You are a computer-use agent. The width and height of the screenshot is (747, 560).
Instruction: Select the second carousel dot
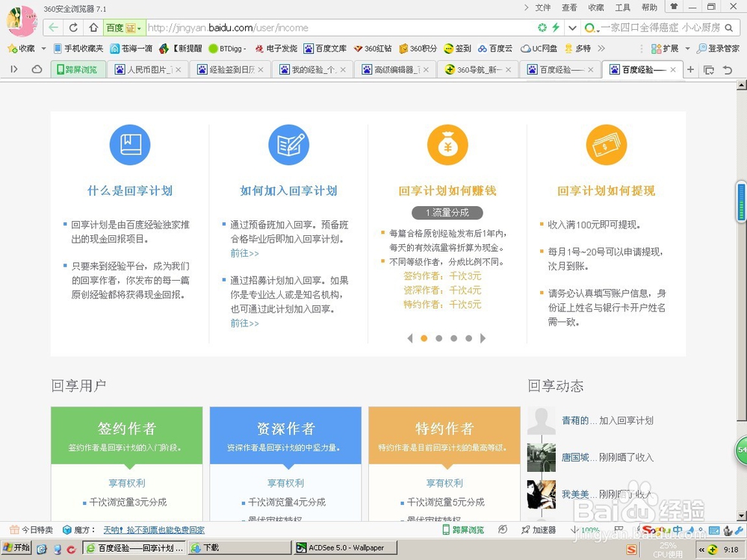pos(438,338)
